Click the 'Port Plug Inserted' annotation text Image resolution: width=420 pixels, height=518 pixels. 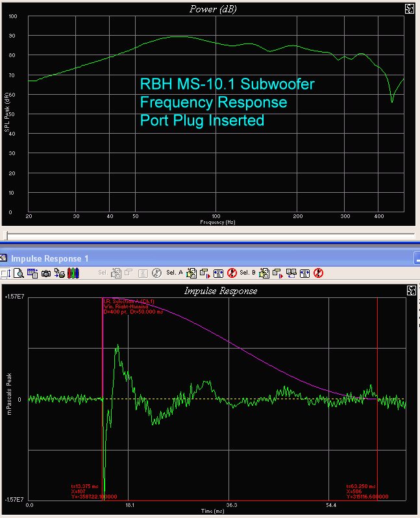click(202, 120)
